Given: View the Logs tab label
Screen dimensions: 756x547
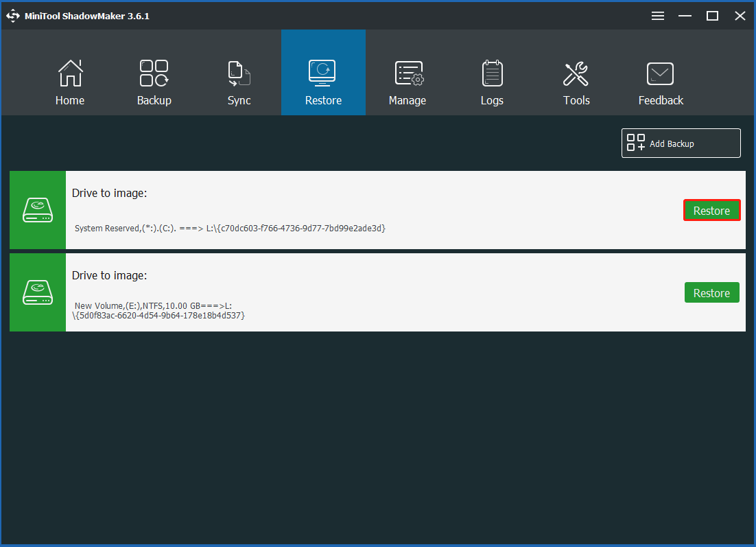Looking at the screenshot, I should (492, 100).
